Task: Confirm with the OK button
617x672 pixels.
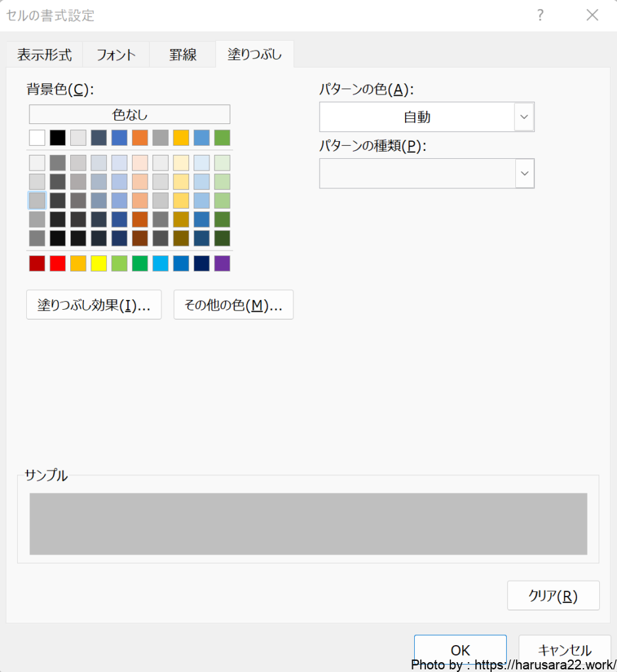Action: point(460,649)
